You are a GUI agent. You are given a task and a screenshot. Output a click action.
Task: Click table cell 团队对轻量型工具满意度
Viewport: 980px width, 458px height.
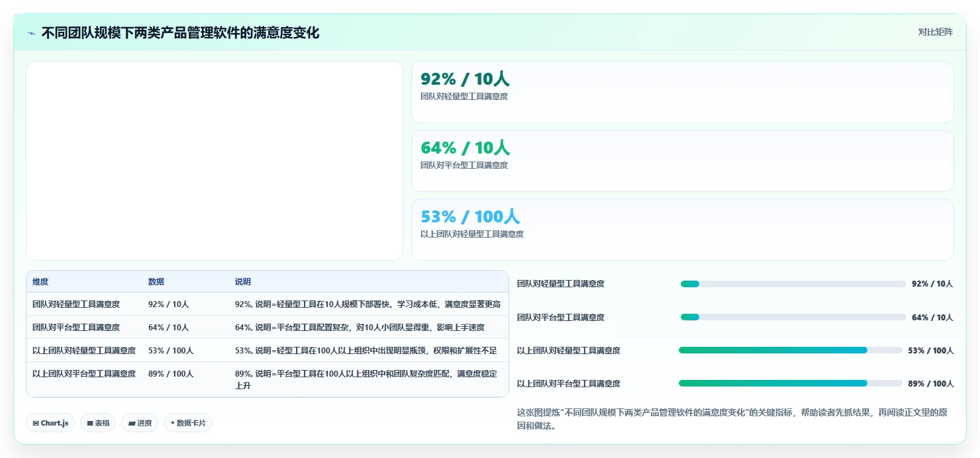pyautogui.click(x=76, y=304)
